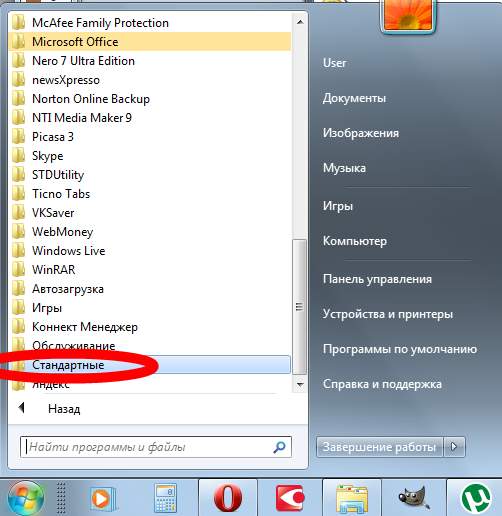Open Windows Media Player from the taskbar

103,499
